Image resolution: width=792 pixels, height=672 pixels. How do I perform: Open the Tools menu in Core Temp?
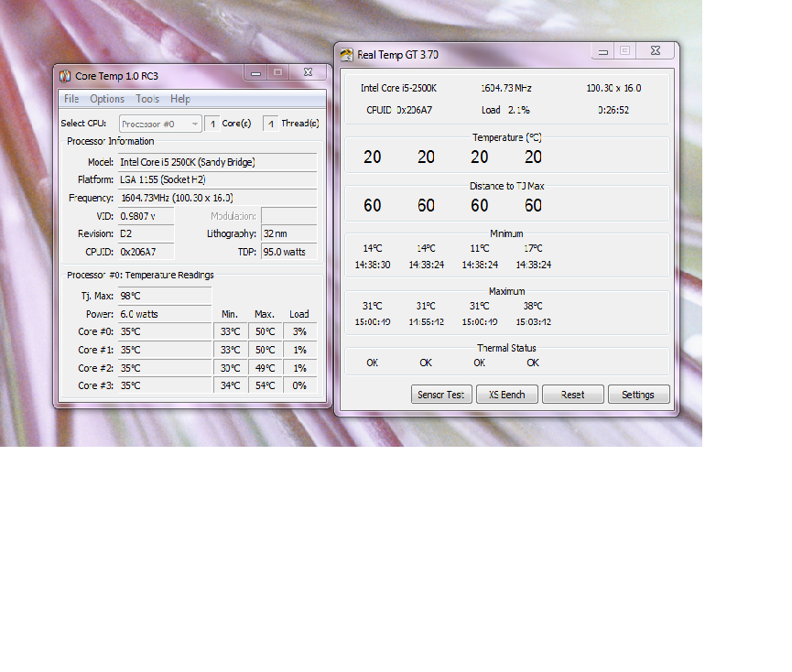click(x=147, y=99)
